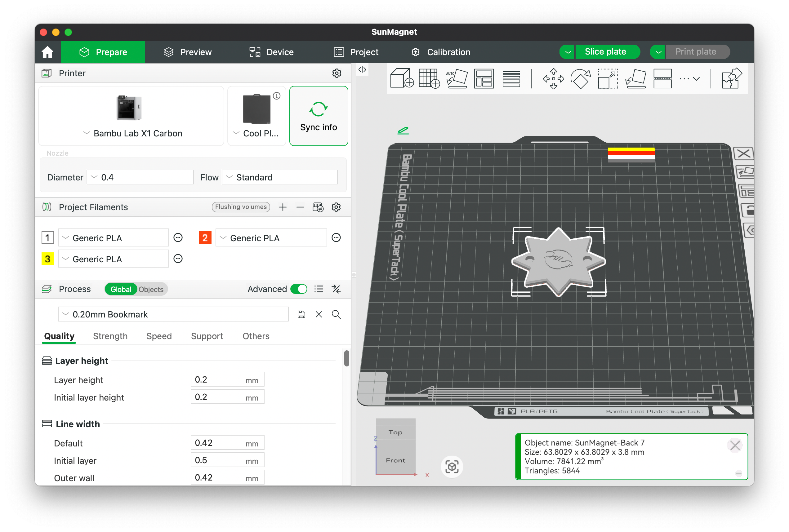Select the Scale tool

(608, 78)
